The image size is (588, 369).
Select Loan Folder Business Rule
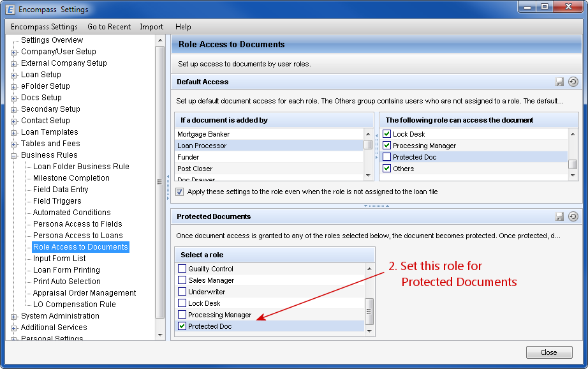tap(81, 167)
